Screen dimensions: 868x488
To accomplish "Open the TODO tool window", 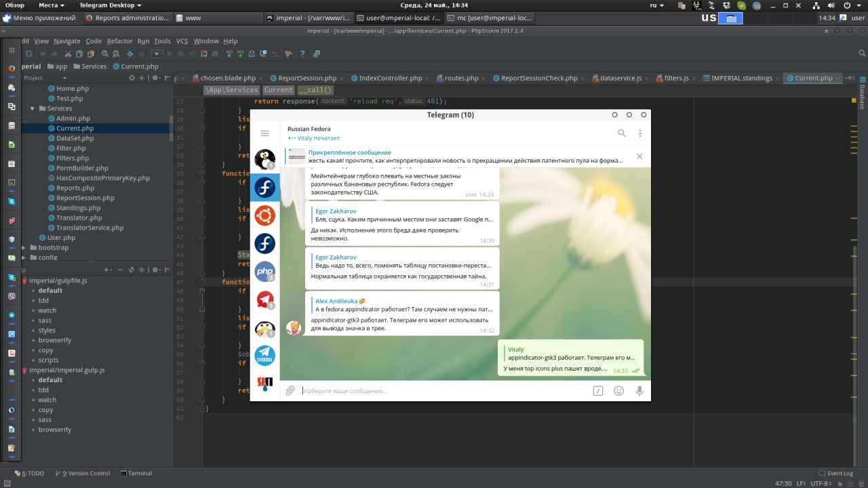I will [29, 473].
